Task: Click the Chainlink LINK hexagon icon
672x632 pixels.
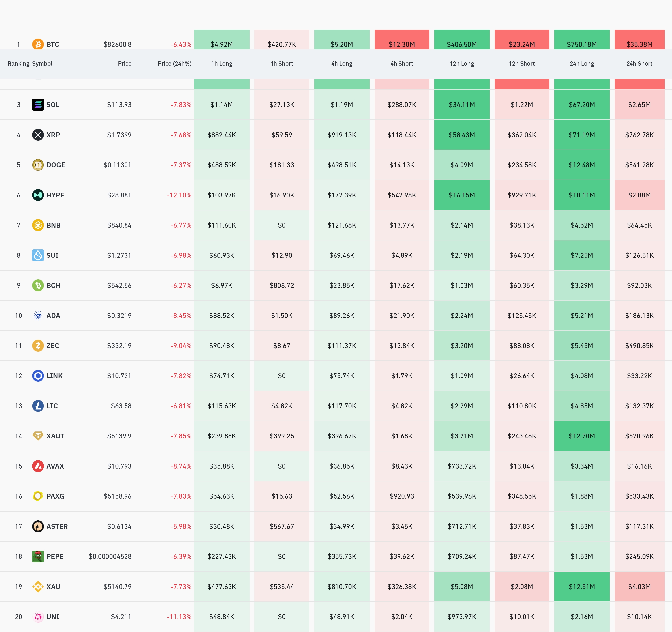Action: pyautogui.click(x=38, y=375)
